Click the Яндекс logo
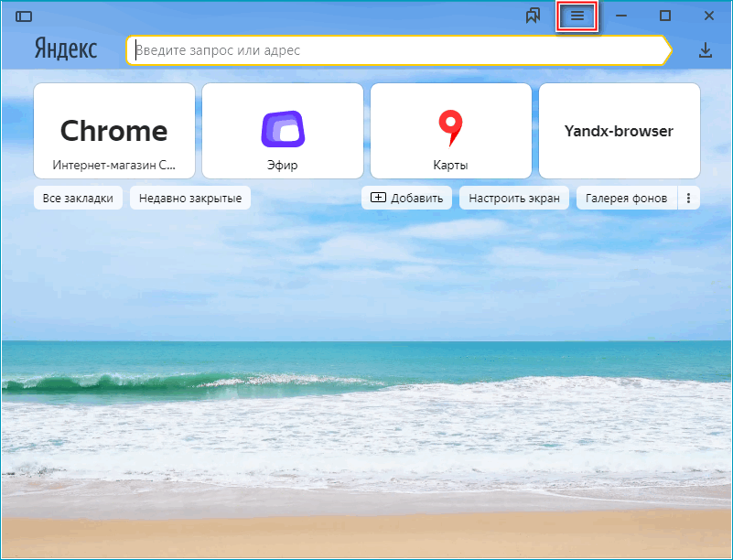Screen dimensions: 733x560 coord(66,49)
